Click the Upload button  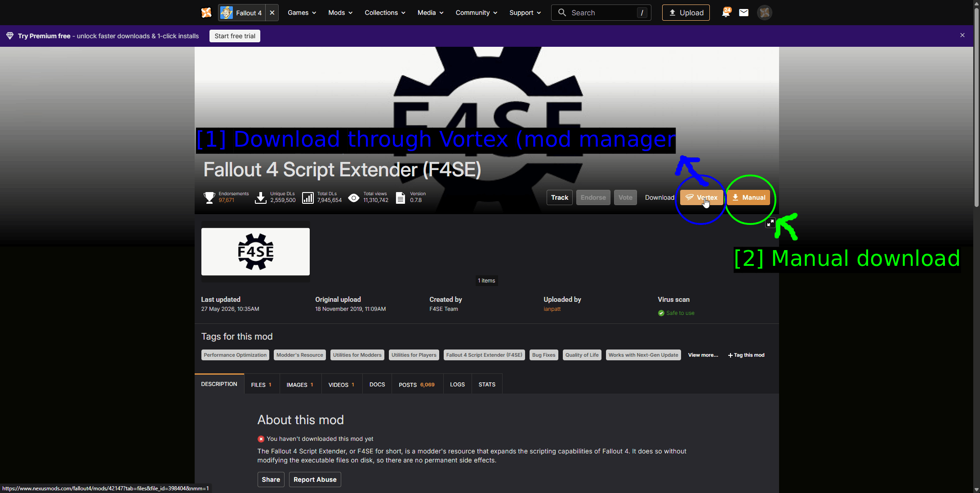pos(686,13)
